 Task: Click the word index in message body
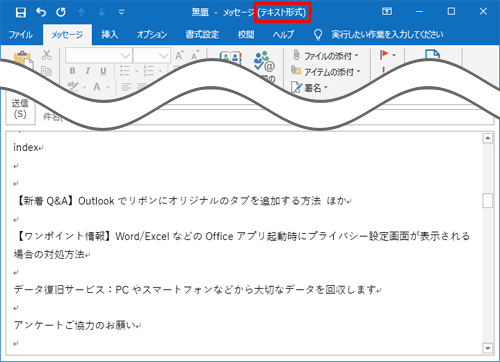26,147
